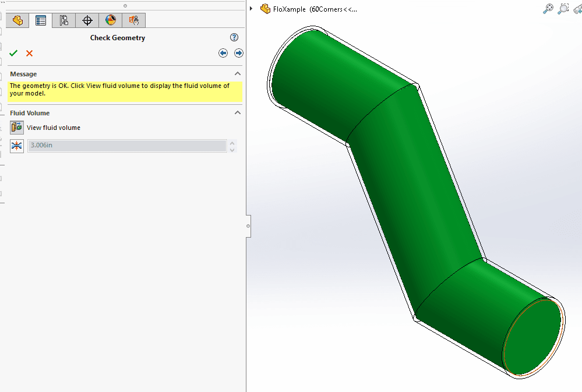Open the Flow Simulation analysis tab
This screenshot has height=392, width=582.
pyautogui.click(x=133, y=20)
